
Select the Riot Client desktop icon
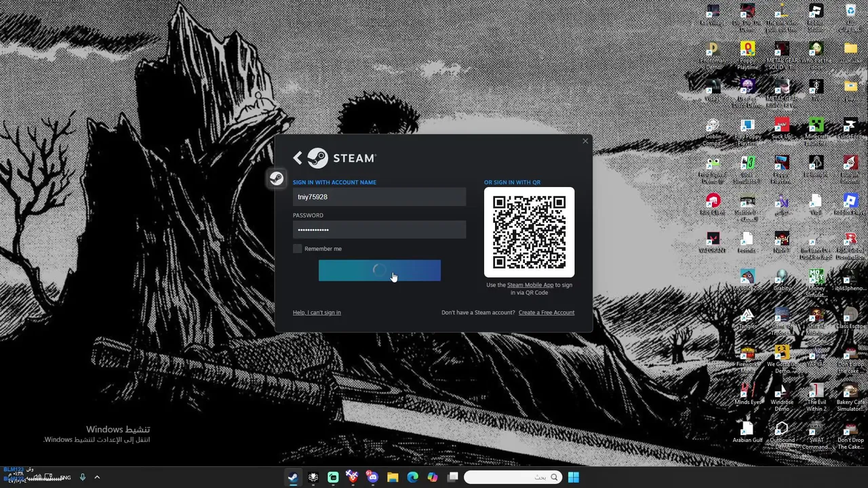713,205
